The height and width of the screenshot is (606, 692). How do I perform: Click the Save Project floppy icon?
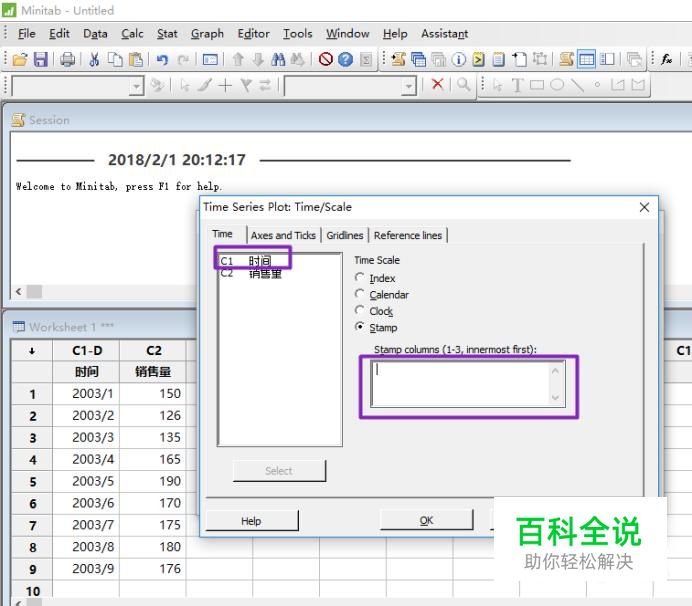pyautogui.click(x=40, y=59)
